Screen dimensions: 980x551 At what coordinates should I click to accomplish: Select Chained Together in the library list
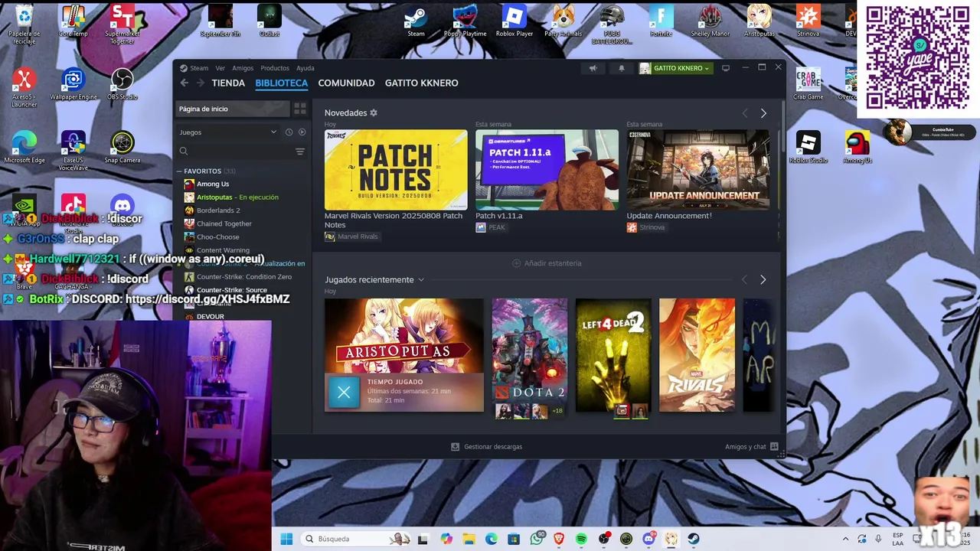pos(224,223)
